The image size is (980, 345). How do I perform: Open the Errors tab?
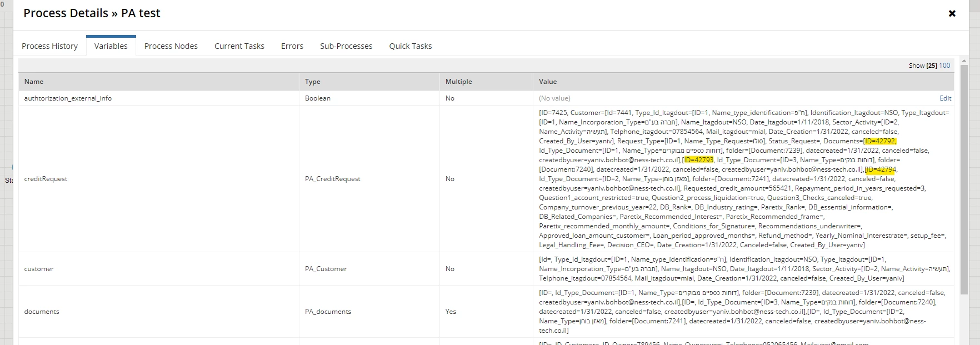click(x=292, y=46)
